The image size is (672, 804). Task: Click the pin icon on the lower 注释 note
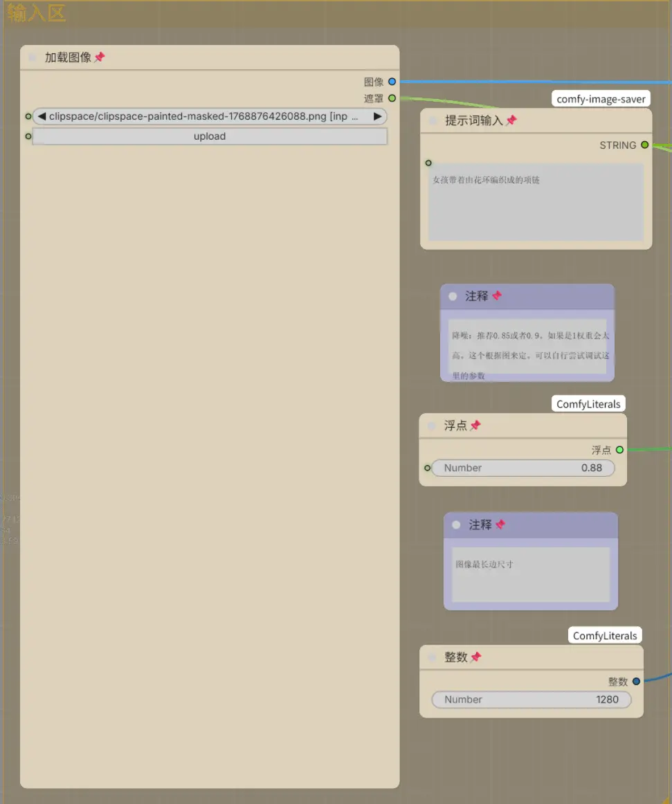[x=500, y=524]
